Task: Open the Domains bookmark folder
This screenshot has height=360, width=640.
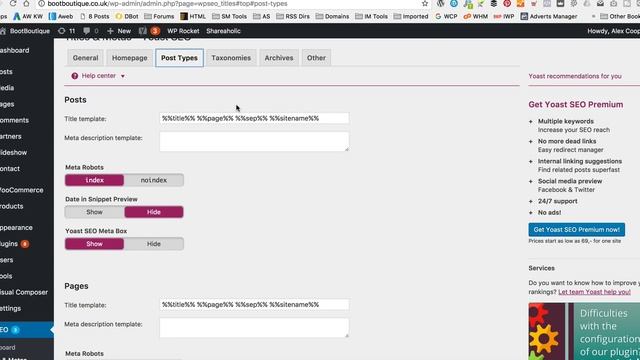Action: [x=332, y=16]
